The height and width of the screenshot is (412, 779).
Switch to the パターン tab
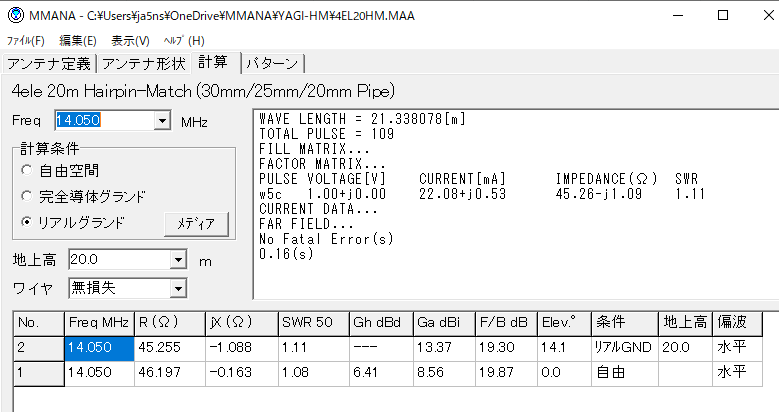pos(272,64)
